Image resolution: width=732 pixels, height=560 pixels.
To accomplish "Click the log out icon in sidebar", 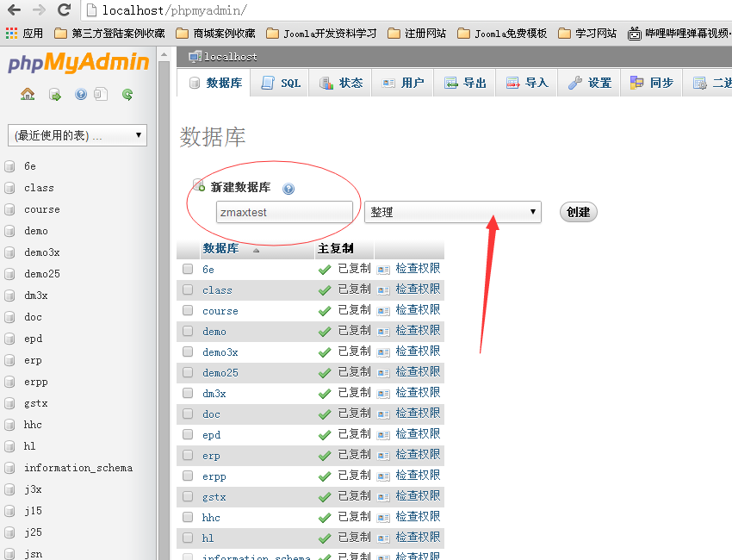I will (55, 95).
